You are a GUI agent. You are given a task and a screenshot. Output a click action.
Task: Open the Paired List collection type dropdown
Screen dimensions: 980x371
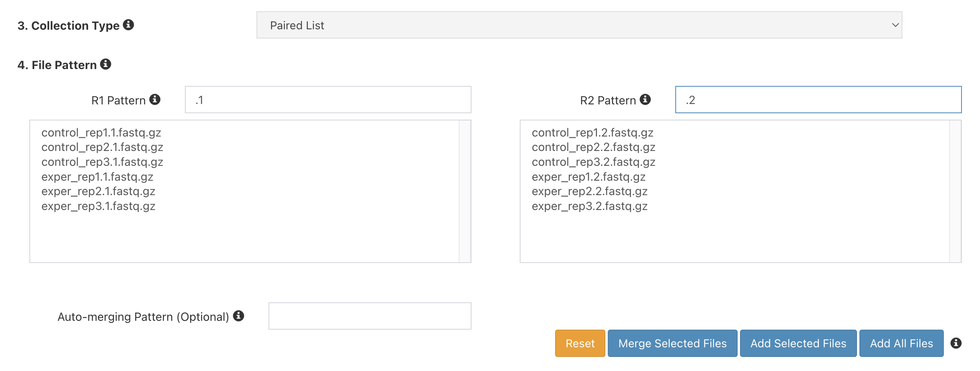coord(579,25)
